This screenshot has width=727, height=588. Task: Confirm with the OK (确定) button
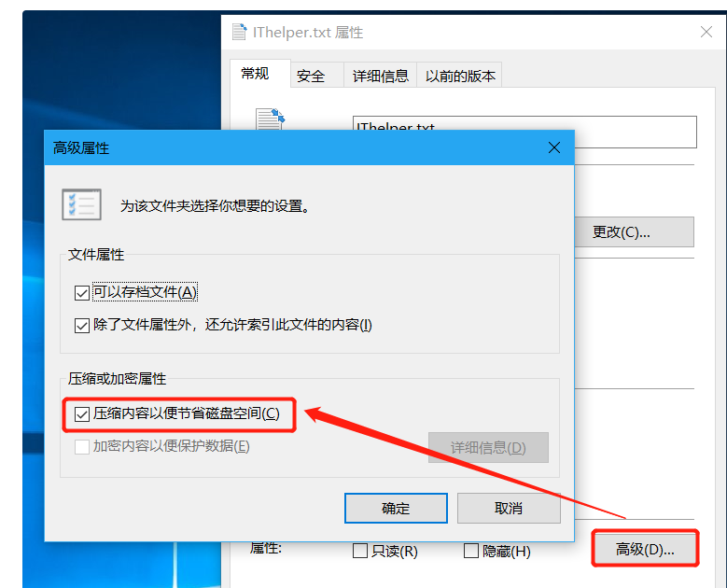396,509
